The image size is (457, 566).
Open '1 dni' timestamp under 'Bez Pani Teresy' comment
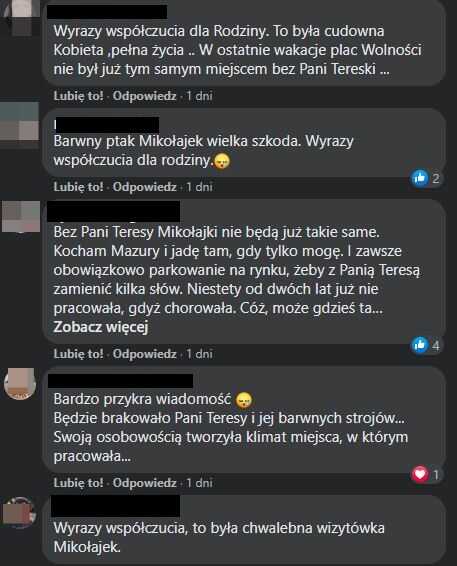coord(199,354)
